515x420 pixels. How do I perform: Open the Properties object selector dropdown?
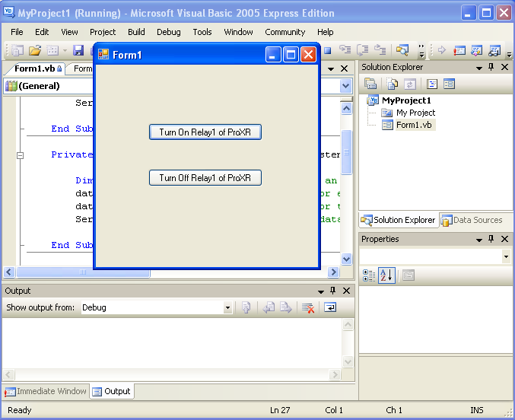pyautogui.click(x=506, y=256)
